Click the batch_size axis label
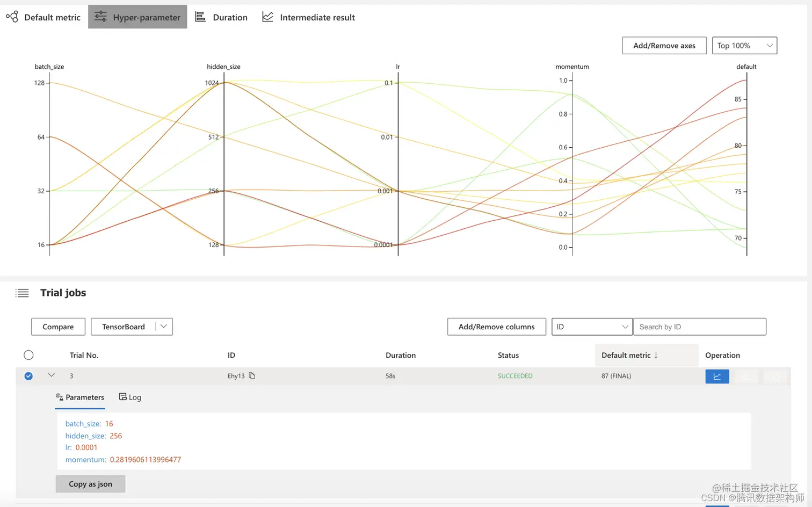Image resolution: width=812 pixels, height=507 pixels. [49, 67]
